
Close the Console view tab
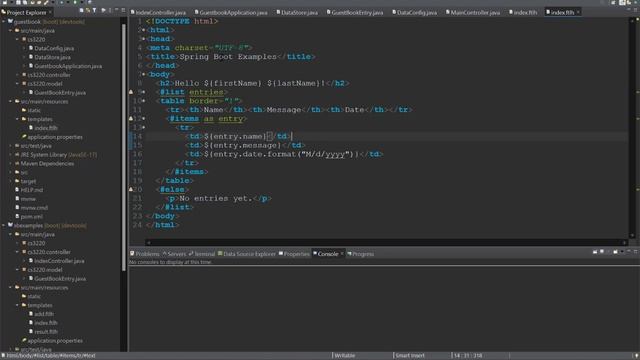pyautogui.click(x=342, y=254)
